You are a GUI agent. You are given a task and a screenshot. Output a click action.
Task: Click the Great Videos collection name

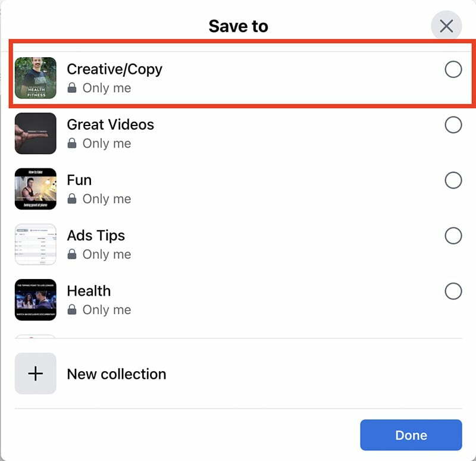111,125
